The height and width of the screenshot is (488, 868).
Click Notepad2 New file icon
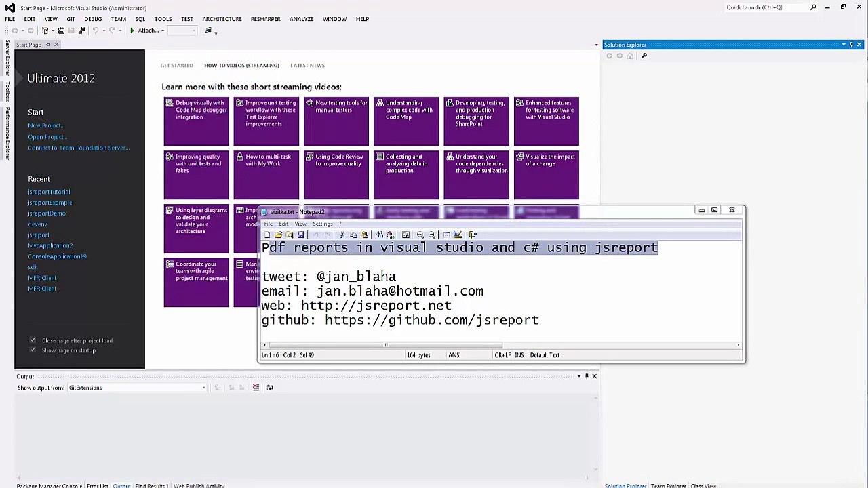tap(267, 235)
